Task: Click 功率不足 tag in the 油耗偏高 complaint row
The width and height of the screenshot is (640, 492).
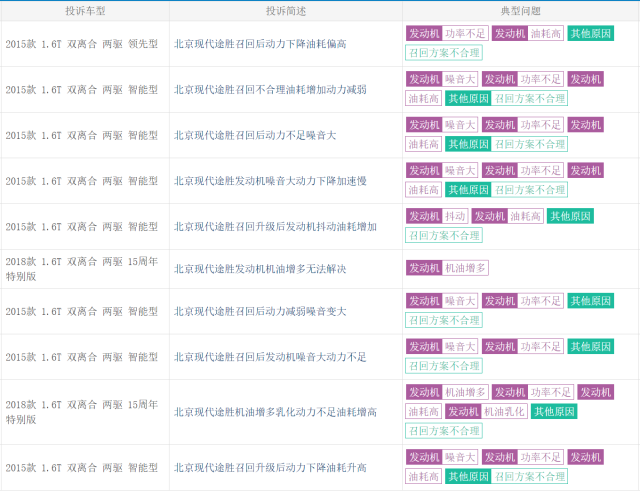Action: [465, 33]
